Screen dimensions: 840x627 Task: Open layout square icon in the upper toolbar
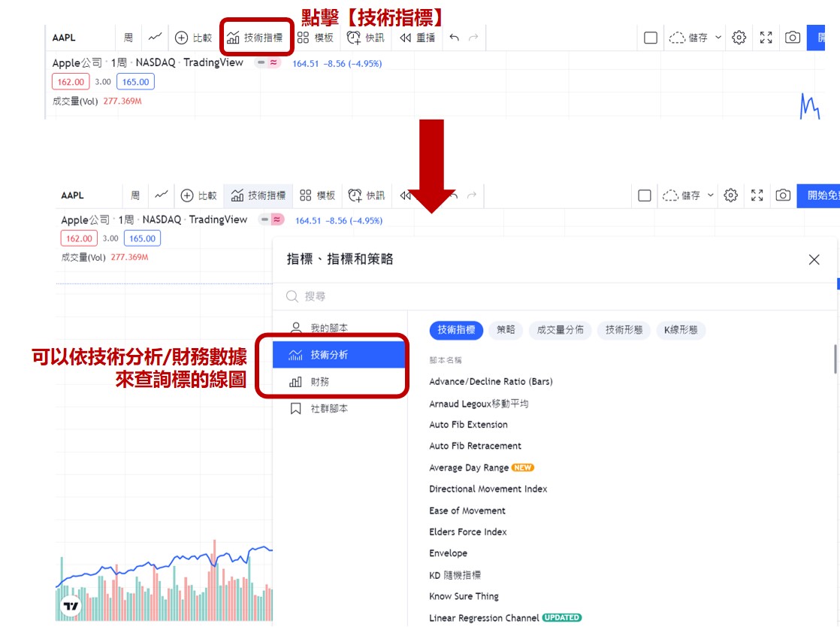[651, 38]
